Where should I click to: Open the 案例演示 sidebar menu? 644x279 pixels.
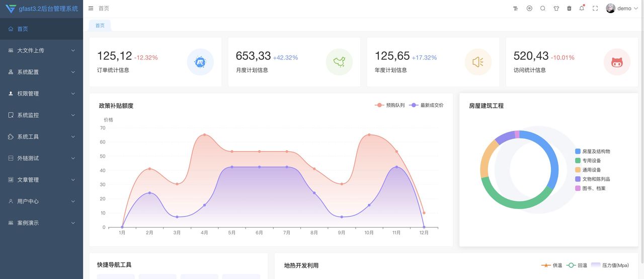41,223
